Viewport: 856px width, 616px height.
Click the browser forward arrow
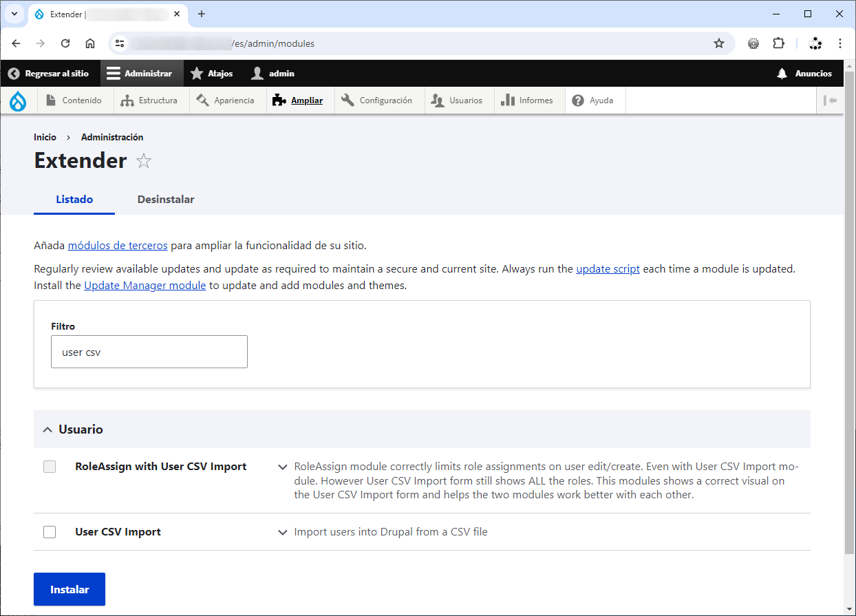pos(41,43)
